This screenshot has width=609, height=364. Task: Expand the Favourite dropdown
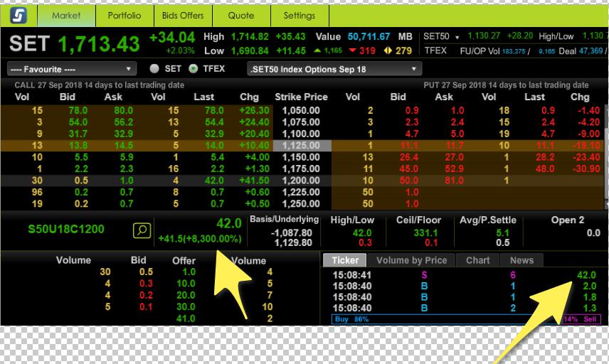72,69
